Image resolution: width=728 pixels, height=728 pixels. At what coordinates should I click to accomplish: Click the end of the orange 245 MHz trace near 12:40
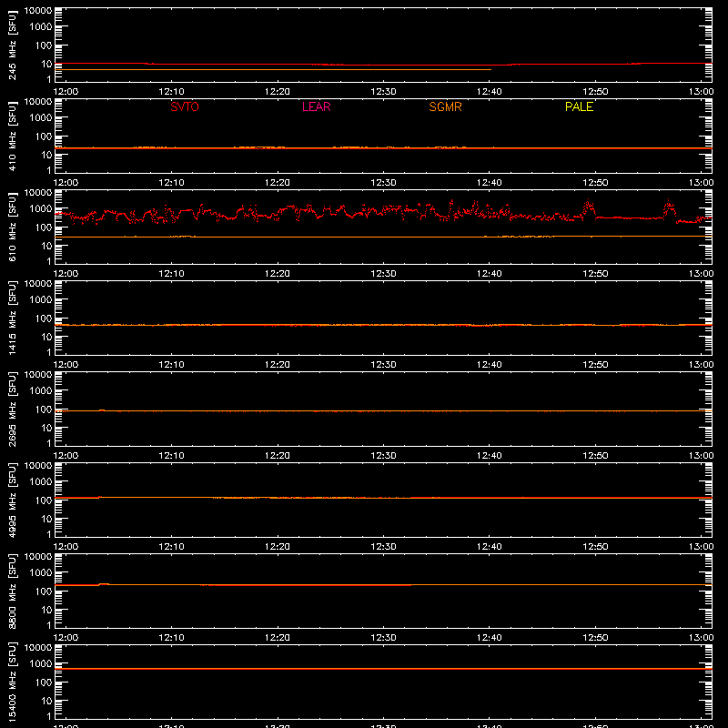tap(490, 70)
